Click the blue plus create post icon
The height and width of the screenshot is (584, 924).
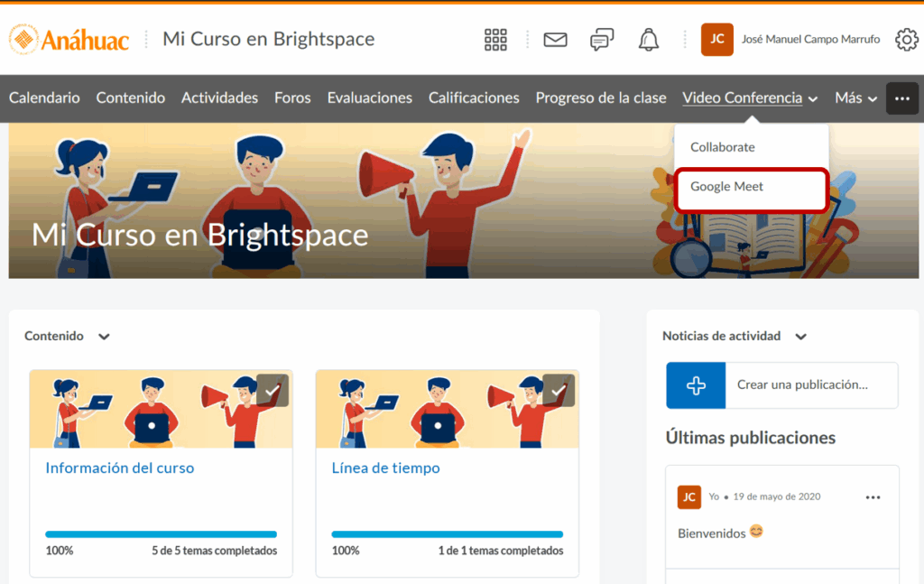[x=696, y=385]
